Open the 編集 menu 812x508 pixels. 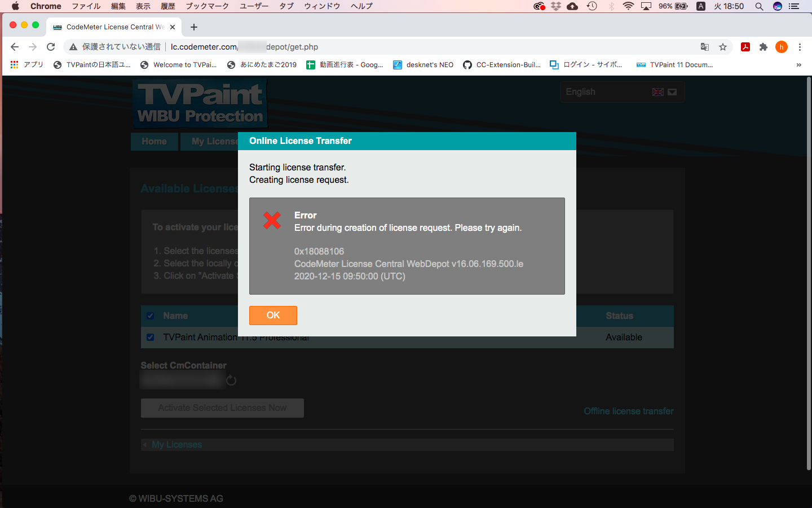(x=118, y=6)
